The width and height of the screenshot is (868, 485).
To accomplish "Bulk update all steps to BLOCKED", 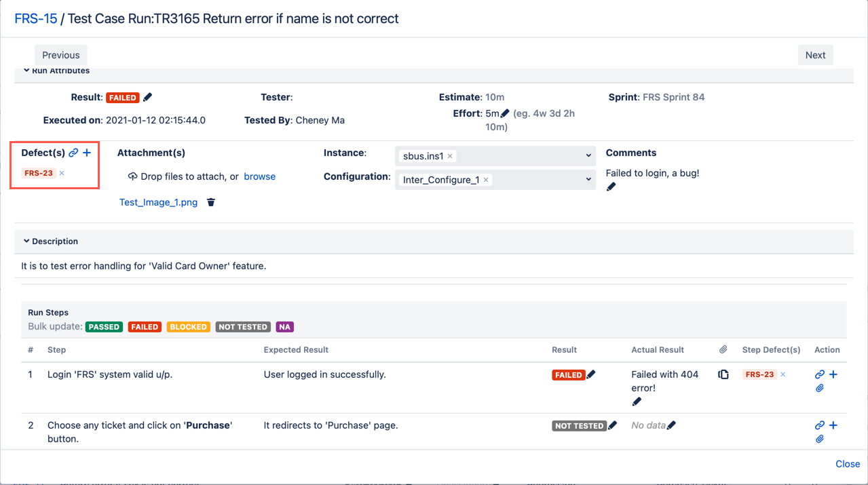I will [188, 327].
